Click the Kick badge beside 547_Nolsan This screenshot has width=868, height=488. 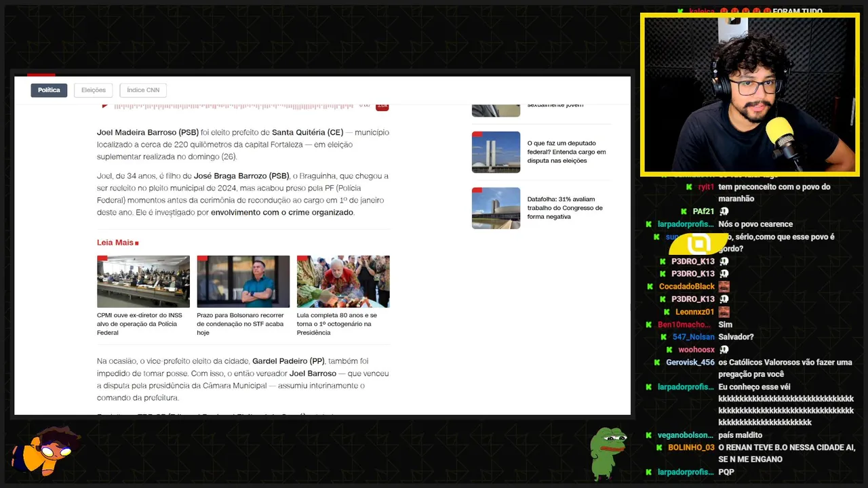coord(664,337)
